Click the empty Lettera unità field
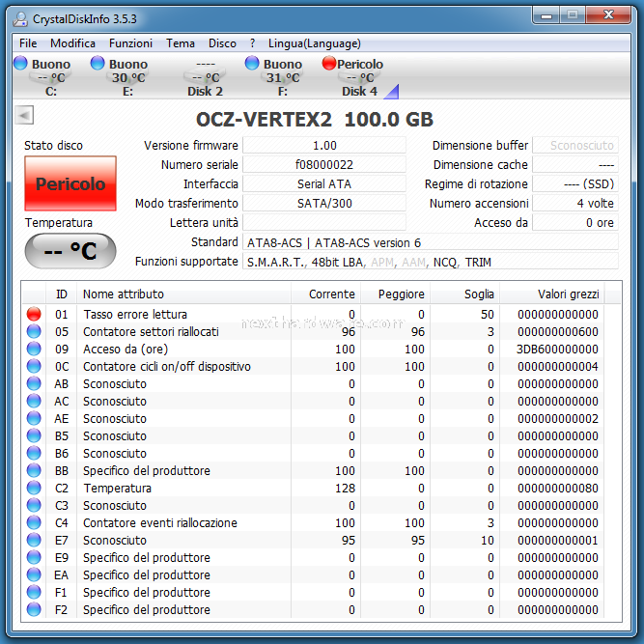The height and width of the screenshot is (644, 644). tap(324, 223)
